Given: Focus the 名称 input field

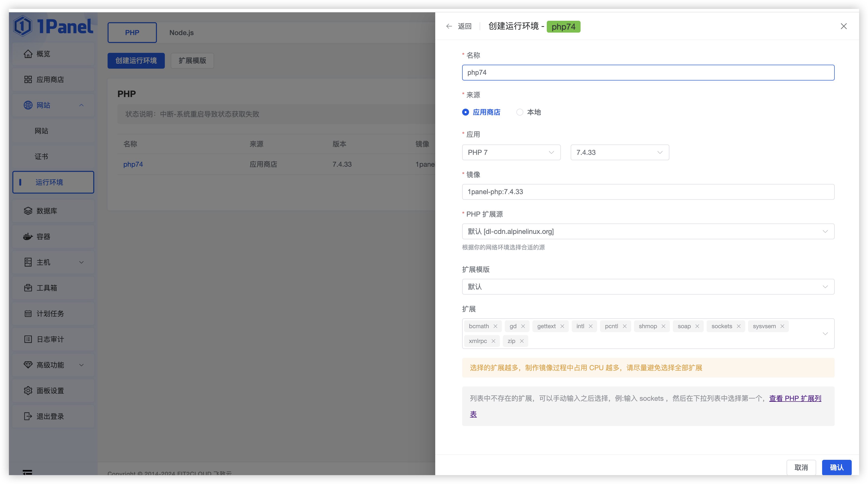Looking at the screenshot, I should pos(648,73).
